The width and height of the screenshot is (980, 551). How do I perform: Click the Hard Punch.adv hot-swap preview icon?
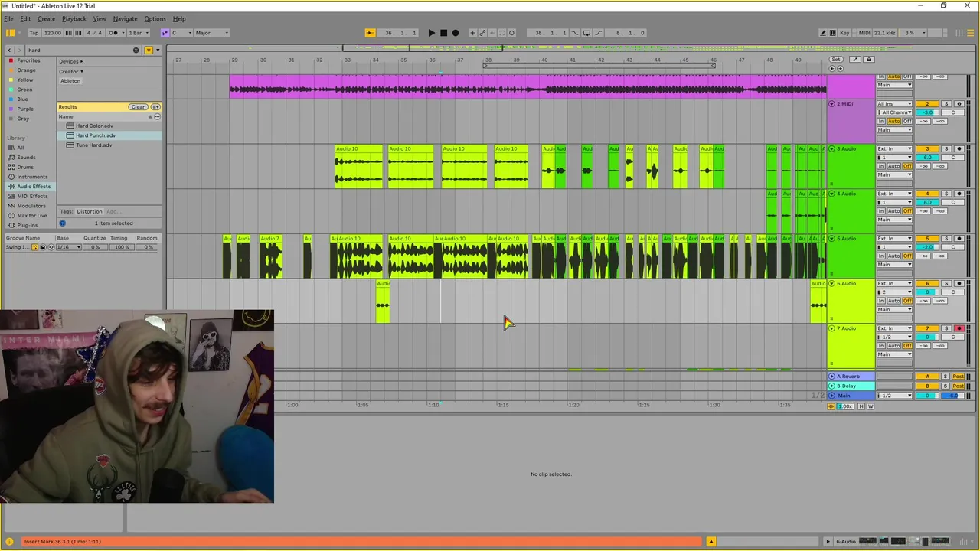point(70,135)
